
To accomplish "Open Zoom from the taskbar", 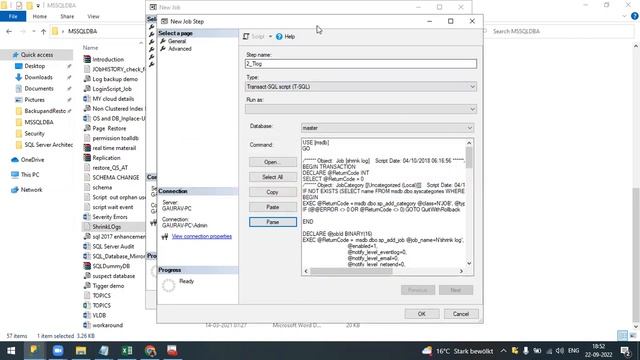I will click(x=58, y=351).
